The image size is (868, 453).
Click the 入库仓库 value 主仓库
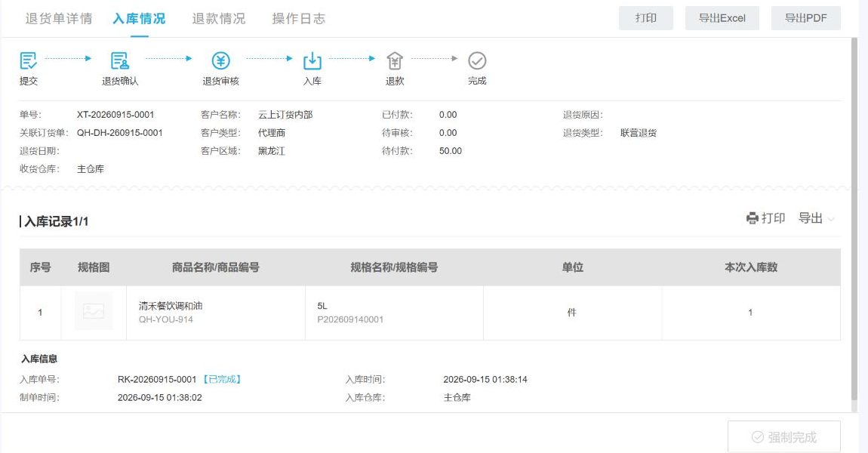coord(457,398)
